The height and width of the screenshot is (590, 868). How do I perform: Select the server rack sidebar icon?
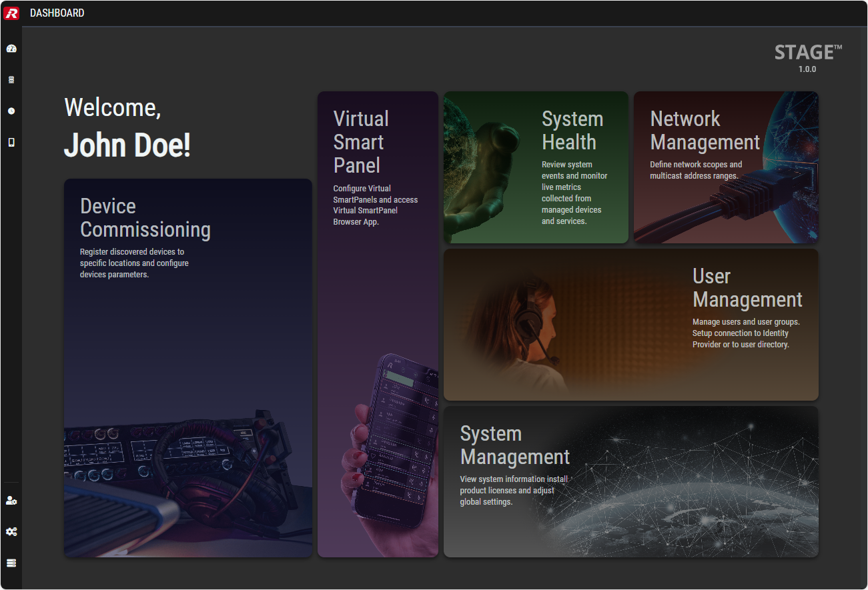click(x=11, y=563)
